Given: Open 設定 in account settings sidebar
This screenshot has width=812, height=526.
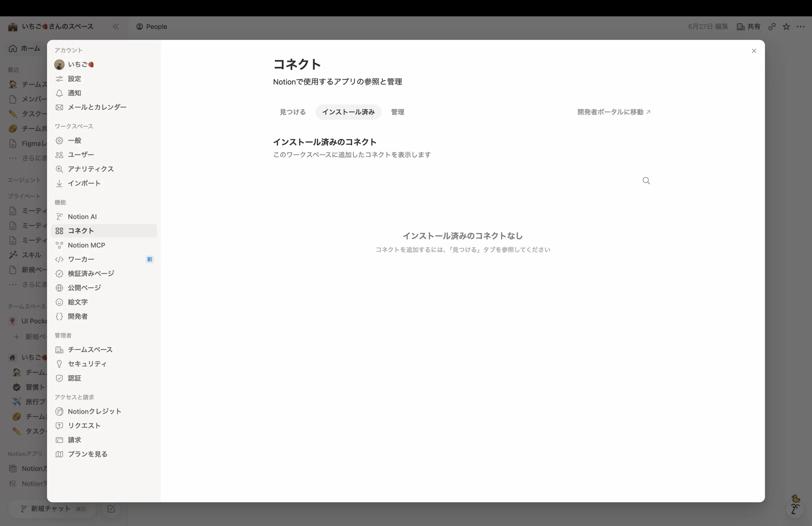Looking at the screenshot, I should [x=104, y=79].
